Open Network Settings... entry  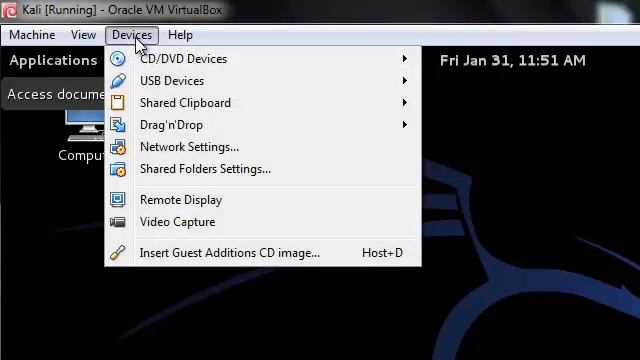pos(263,147)
